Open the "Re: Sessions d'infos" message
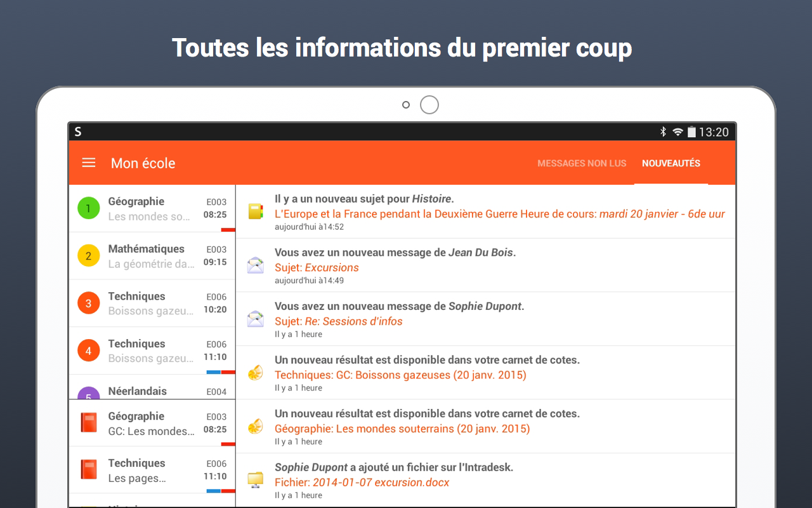Image resolution: width=812 pixels, height=508 pixels. [x=339, y=321]
